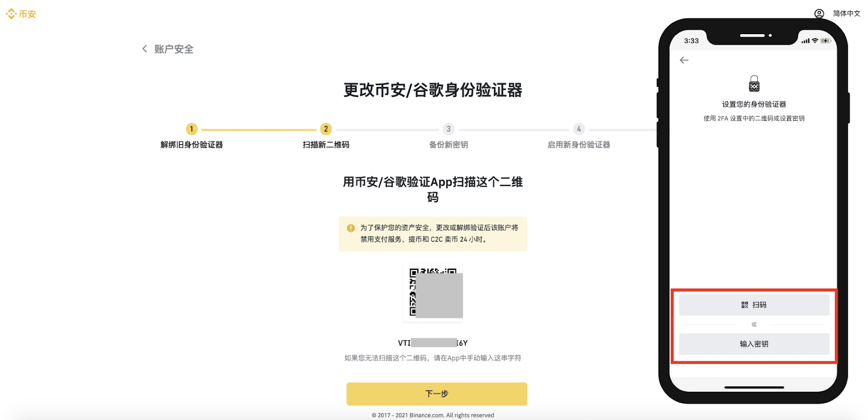Click the Binance 币安 logo
Viewport: 868px width, 420px height.
(x=21, y=14)
